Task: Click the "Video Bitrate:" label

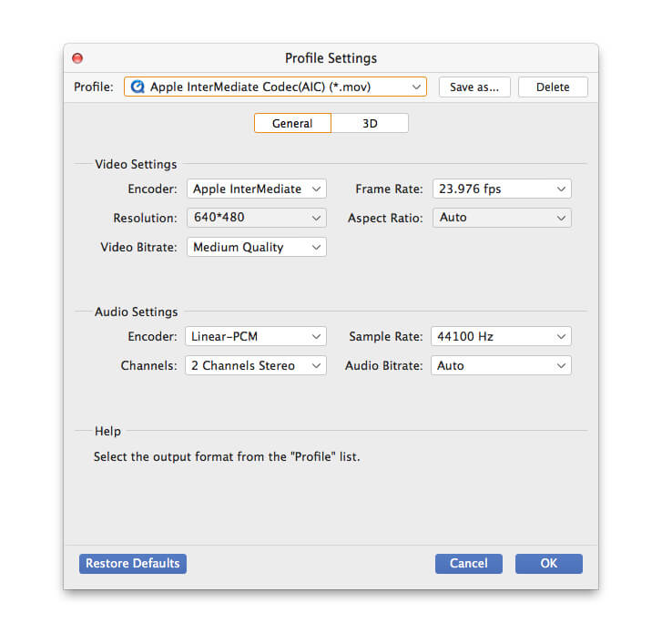Action: coord(138,247)
